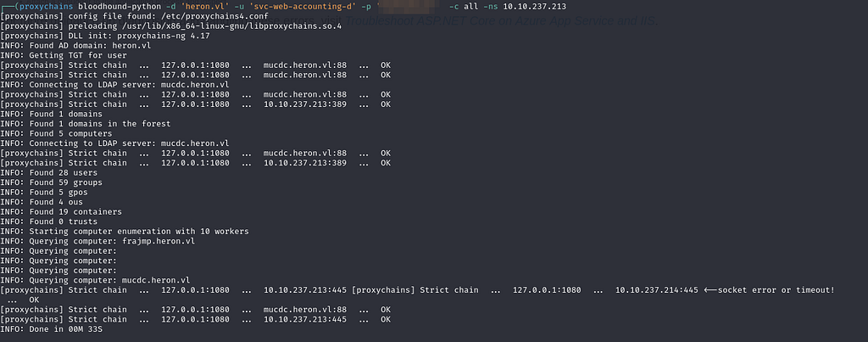Image resolution: width=868 pixels, height=342 pixels.
Task: Click 'Found 1 domains in the forest'
Action: 86,124
